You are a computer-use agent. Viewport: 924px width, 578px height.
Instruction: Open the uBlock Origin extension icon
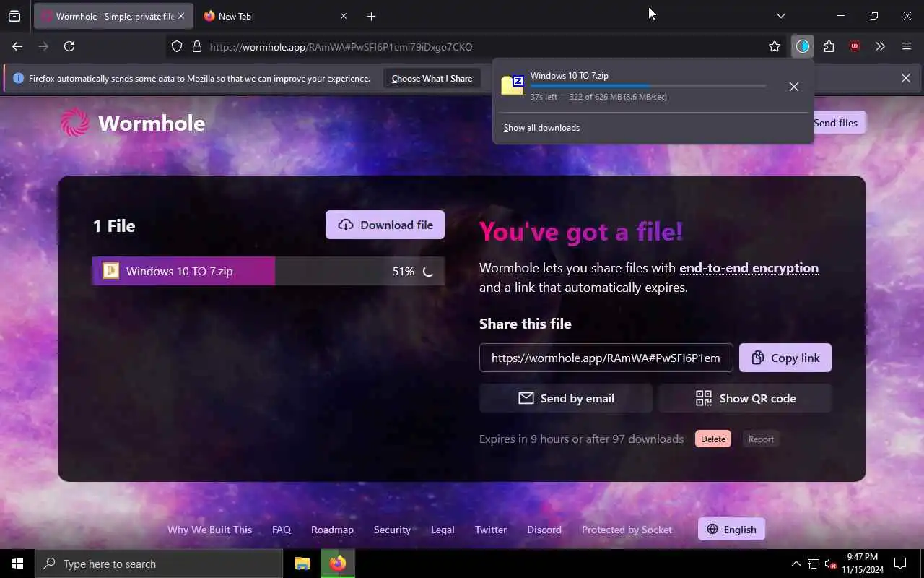pyautogui.click(x=855, y=46)
